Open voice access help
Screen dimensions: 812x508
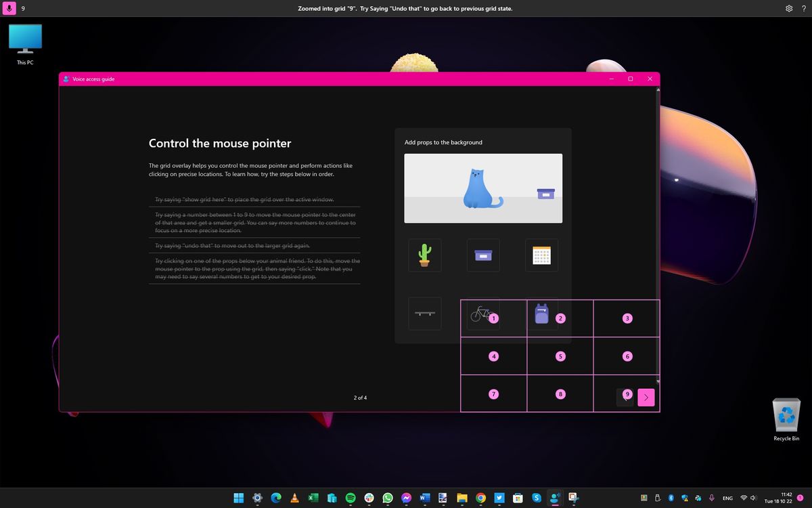(x=804, y=8)
